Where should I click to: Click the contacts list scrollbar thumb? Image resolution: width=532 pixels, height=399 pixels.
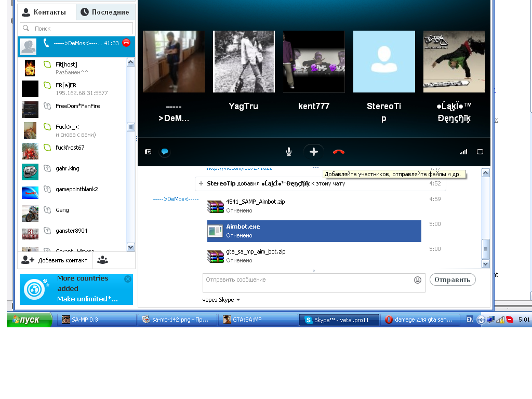pos(130,127)
